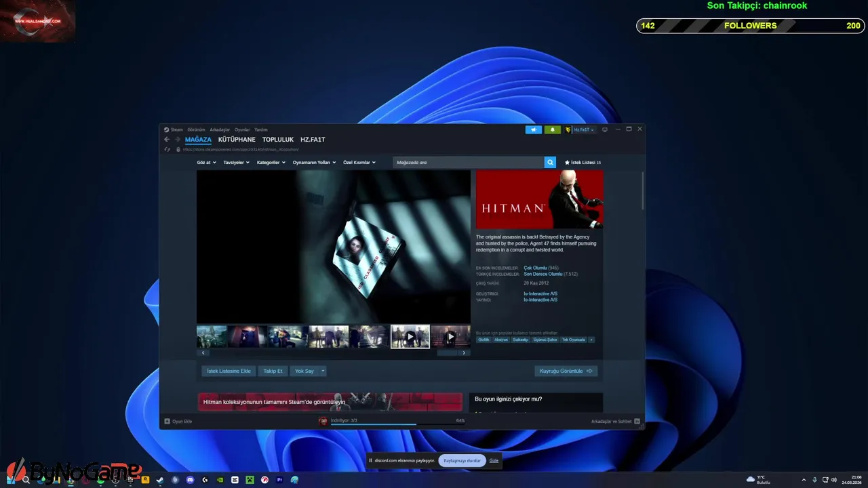Screen dimensions: 868x488
Task: Open Rockstar Games Launcher in taskbar
Action: [145, 480]
